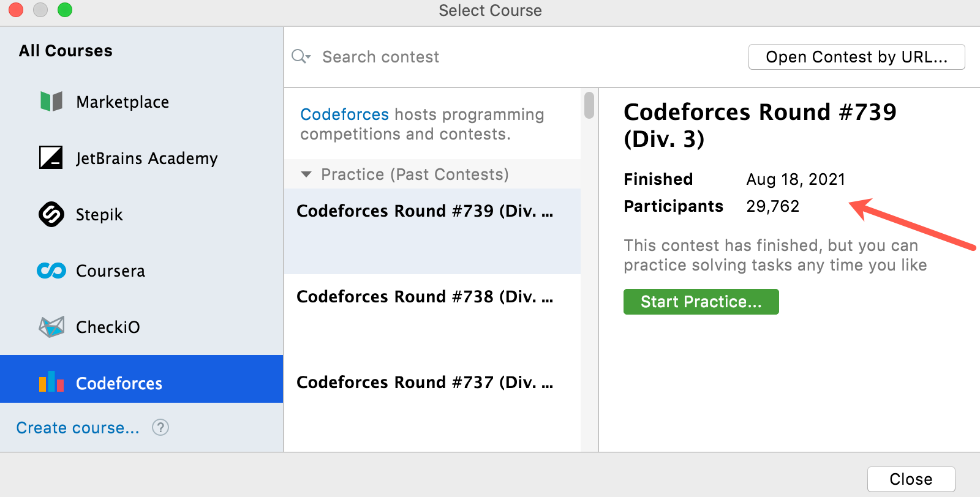
Task: Click the Codeforces bar chart icon
Action: point(51,383)
